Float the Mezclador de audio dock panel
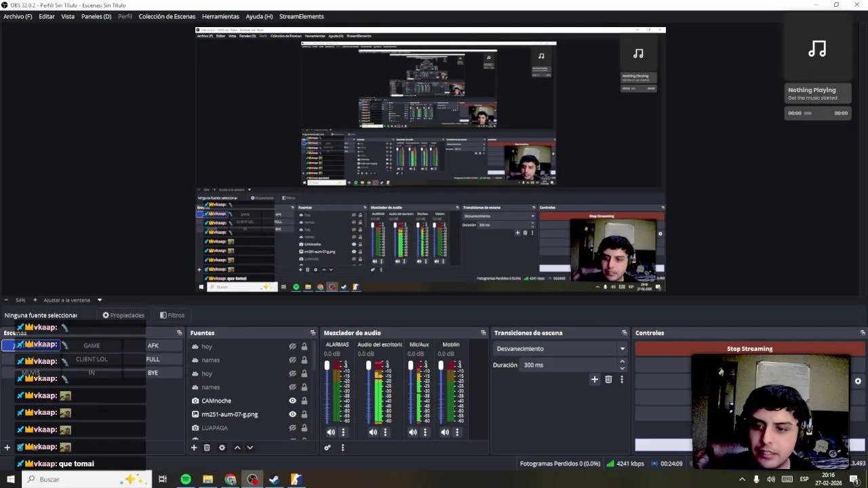Image resolution: width=868 pixels, height=488 pixels. click(484, 333)
